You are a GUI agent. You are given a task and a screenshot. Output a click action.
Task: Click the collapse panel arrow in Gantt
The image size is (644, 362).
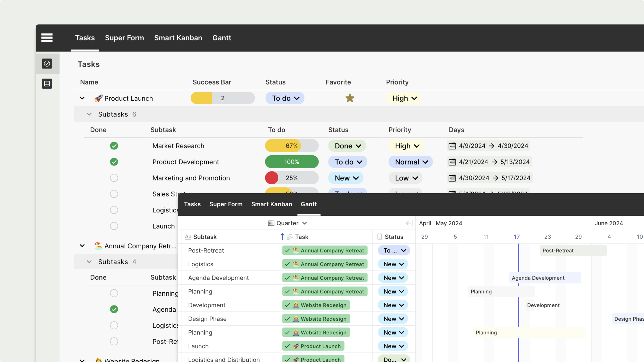click(x=409, y=223)
